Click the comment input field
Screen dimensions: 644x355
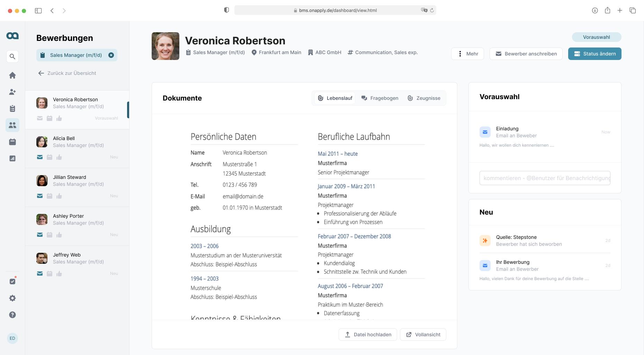pos(545,178)
